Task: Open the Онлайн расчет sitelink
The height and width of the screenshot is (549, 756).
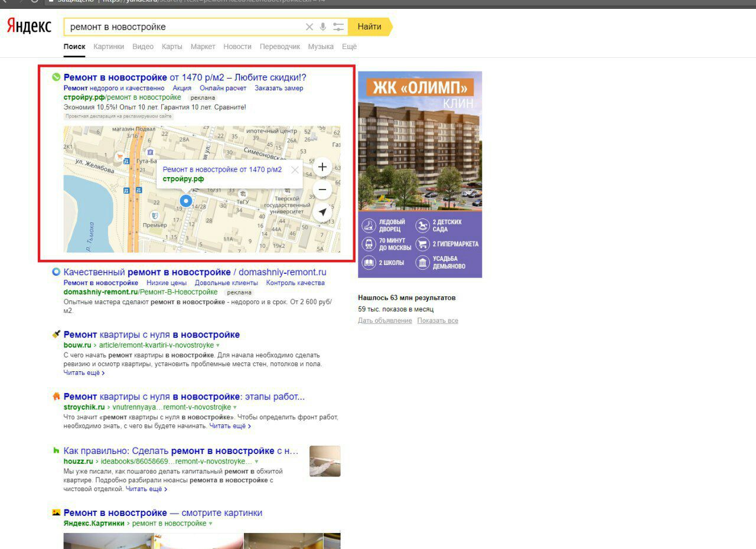Action: (x=223, y=88)
